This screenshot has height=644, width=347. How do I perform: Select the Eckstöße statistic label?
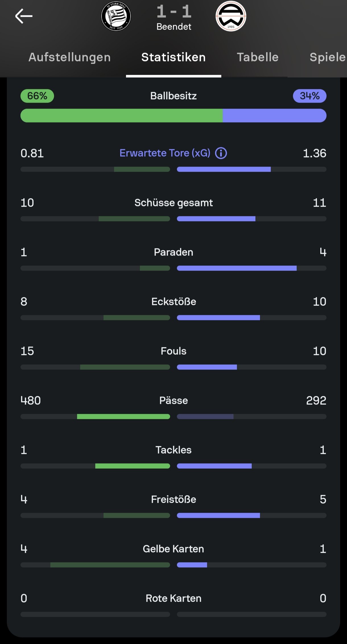tap(173, 302)
